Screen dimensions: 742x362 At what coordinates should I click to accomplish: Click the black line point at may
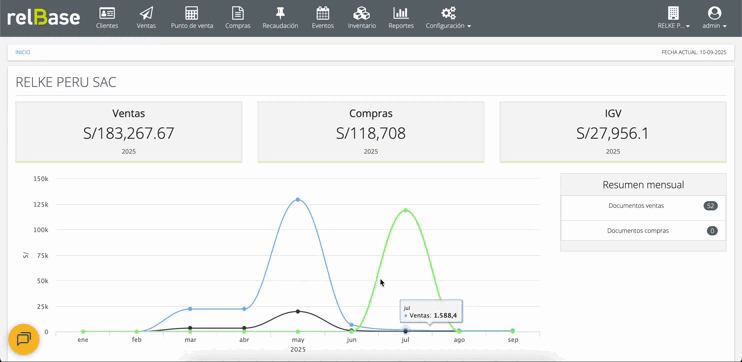(298, 311)
